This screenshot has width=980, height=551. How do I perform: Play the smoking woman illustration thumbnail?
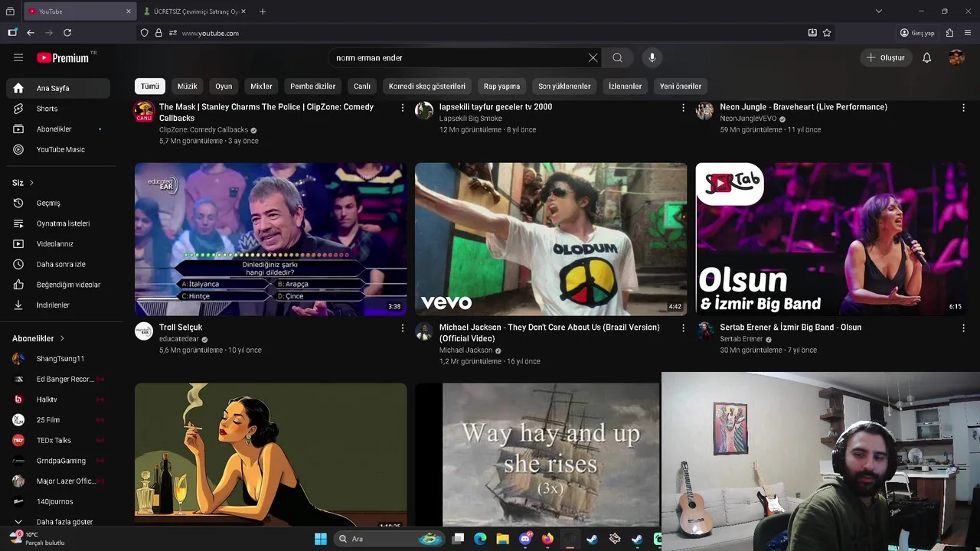[x=270, y=455]
